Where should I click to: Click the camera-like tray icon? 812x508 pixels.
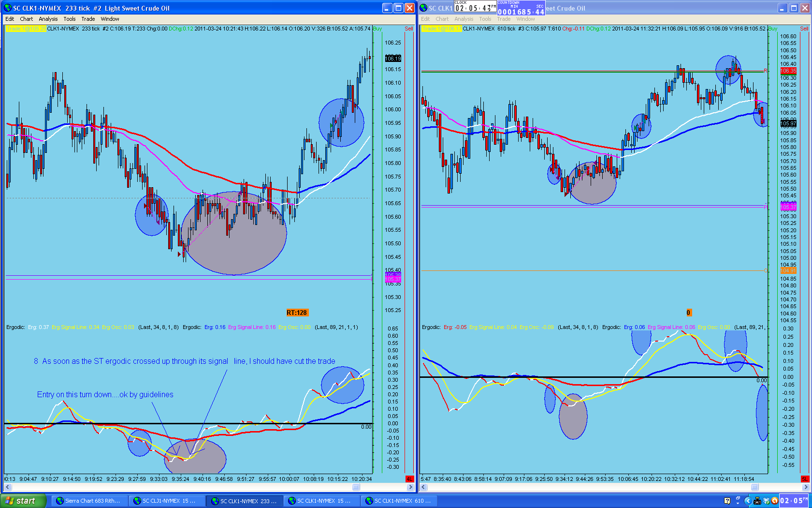(757, 501)
